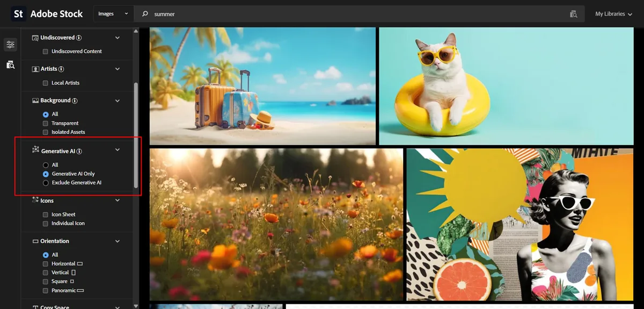This screenshot has width=644, height=309.
Task: Check the Square orientation checkbox
Action: click(x=46, y=282)
